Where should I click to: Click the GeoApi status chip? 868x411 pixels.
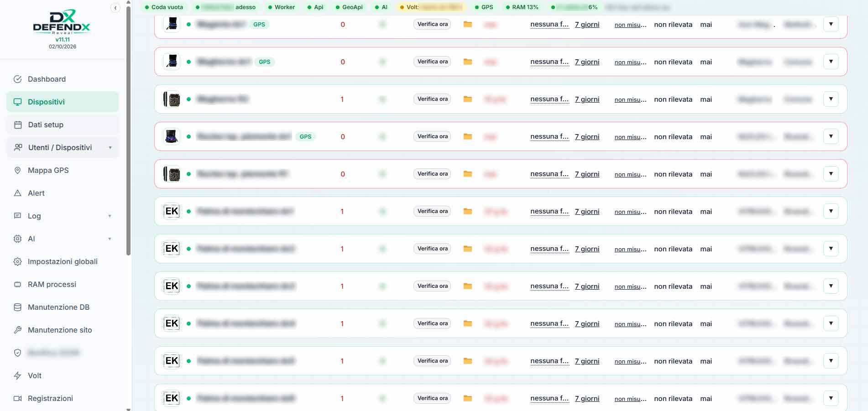click(x=349, y=7)
